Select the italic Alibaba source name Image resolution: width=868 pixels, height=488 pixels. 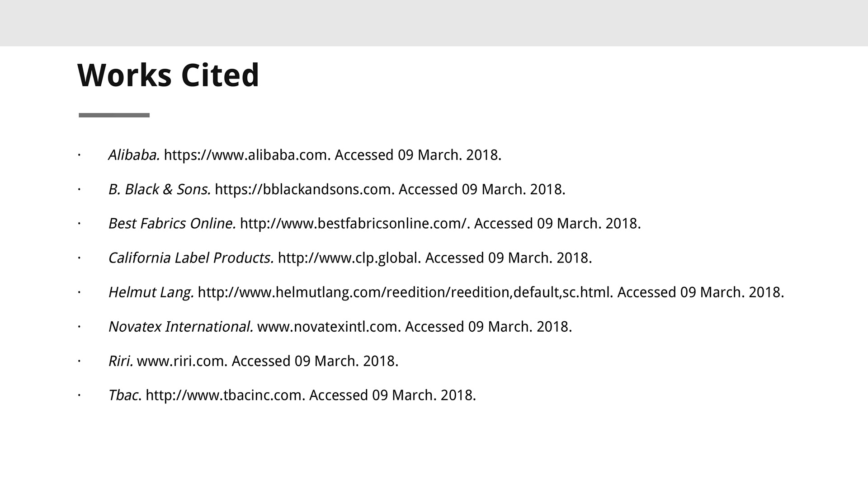click(134, 155)
